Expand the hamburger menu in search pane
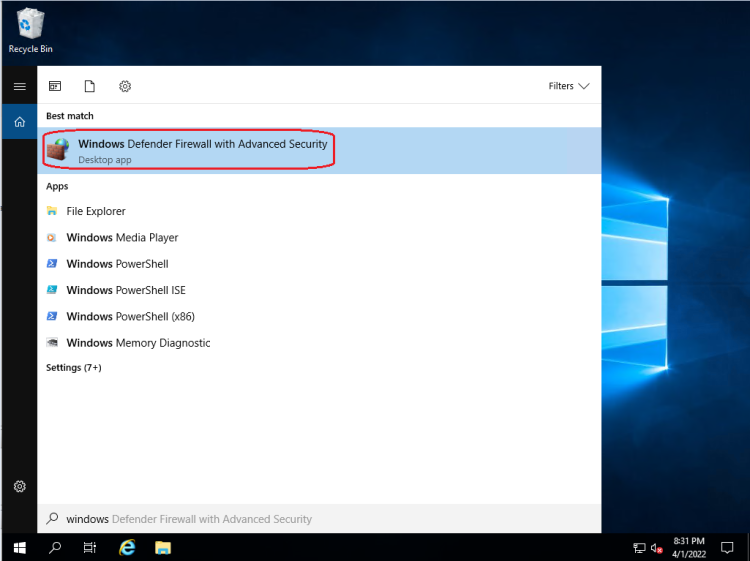Viewport: 750px width, 561px height. tap(20, 86)
